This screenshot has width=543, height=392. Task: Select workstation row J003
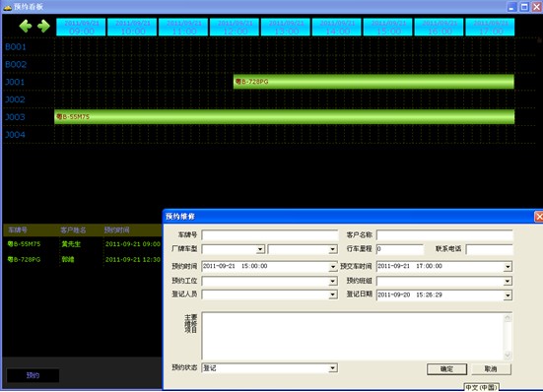pyautogui.click(x=15, y=117)
